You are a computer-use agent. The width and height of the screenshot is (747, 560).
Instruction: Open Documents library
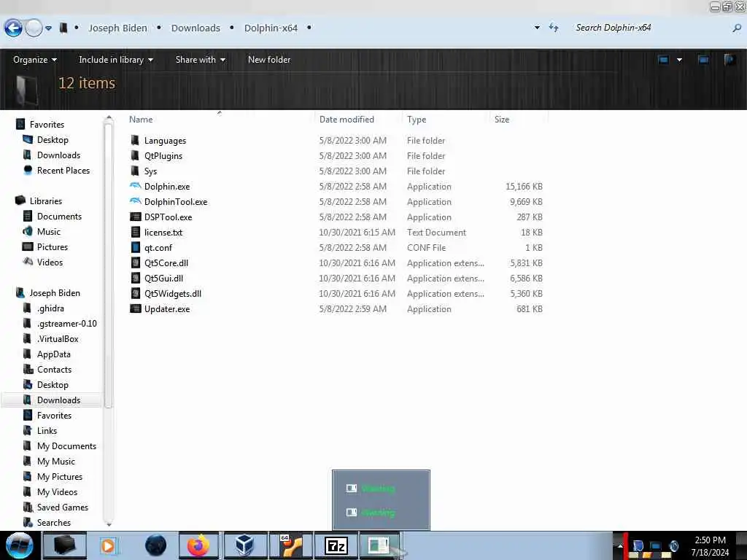pos(59,216)
